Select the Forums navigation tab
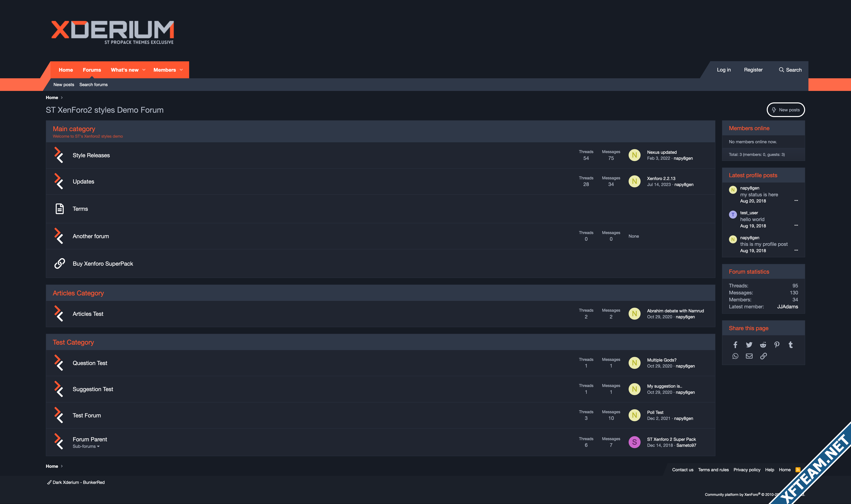The image size is (851, 504). point(92,70)
